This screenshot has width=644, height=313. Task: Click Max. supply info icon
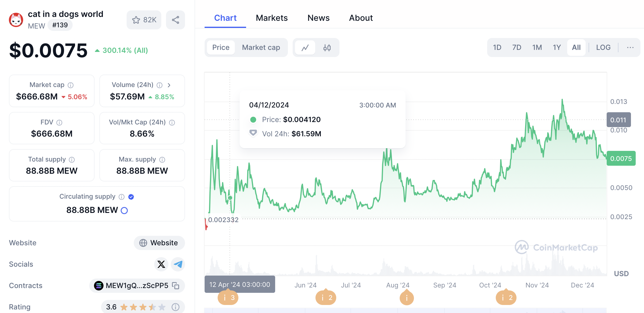pyautogui.click(x=162, y=160)
